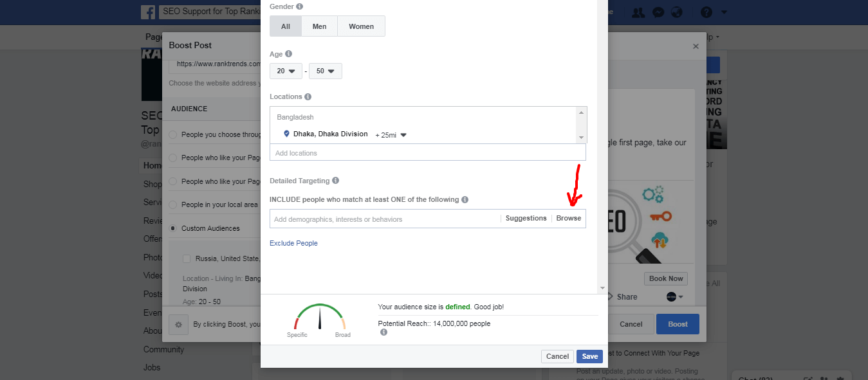Click the Detailed Targeting info icon
Viewport: 868px width, 380px height.
click(x=335, y=181)
